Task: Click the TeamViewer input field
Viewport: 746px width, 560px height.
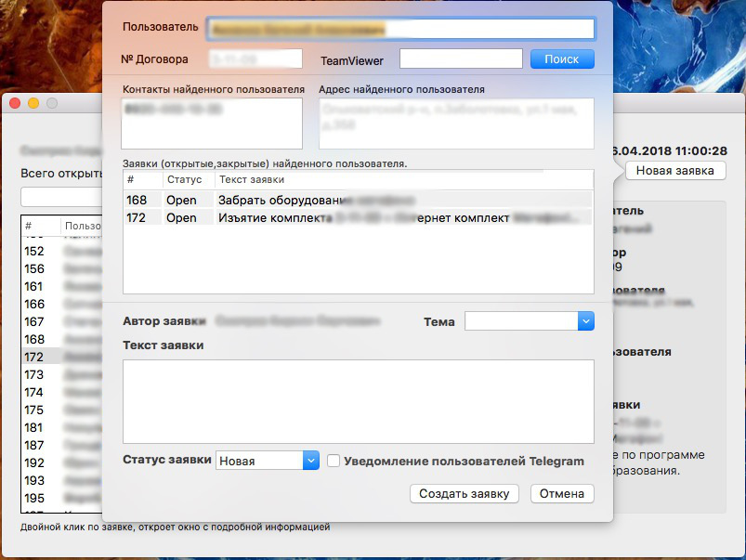Action: (460, 58)
